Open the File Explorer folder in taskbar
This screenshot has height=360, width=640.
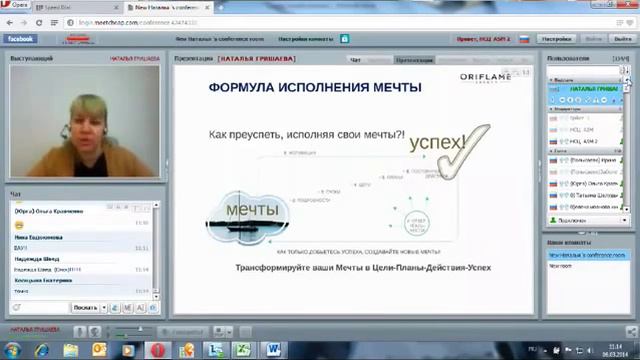71,351
